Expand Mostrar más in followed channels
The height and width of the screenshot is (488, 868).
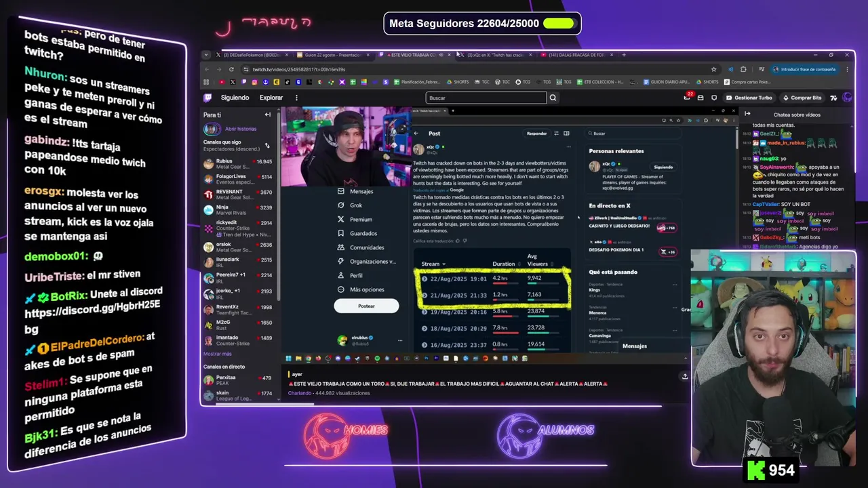tap(217, 354)
